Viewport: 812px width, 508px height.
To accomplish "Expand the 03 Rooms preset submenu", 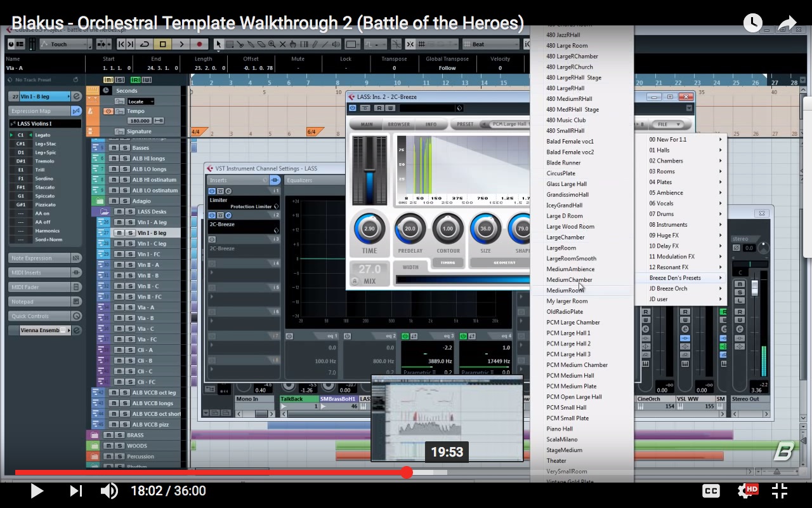I will click(x=685, y=171).
